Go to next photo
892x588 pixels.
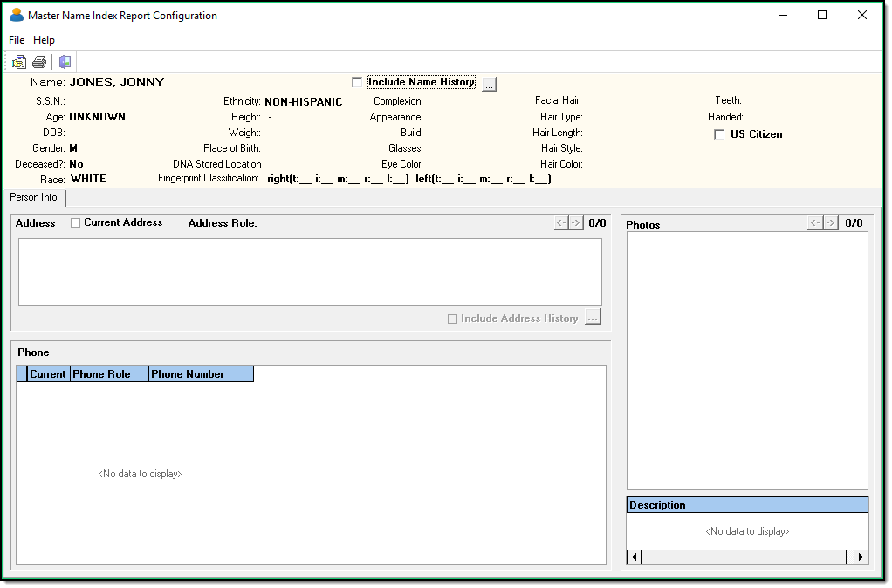[831, 223]
